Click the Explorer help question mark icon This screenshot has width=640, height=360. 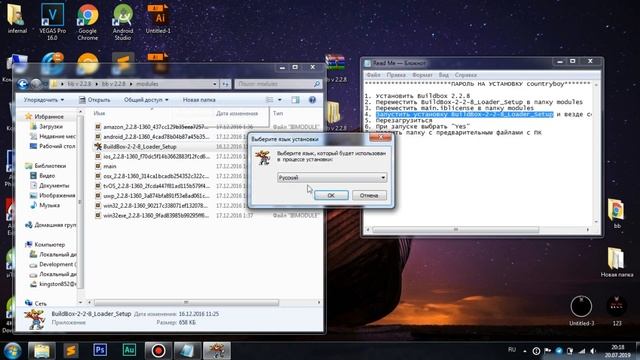(312, 100)
